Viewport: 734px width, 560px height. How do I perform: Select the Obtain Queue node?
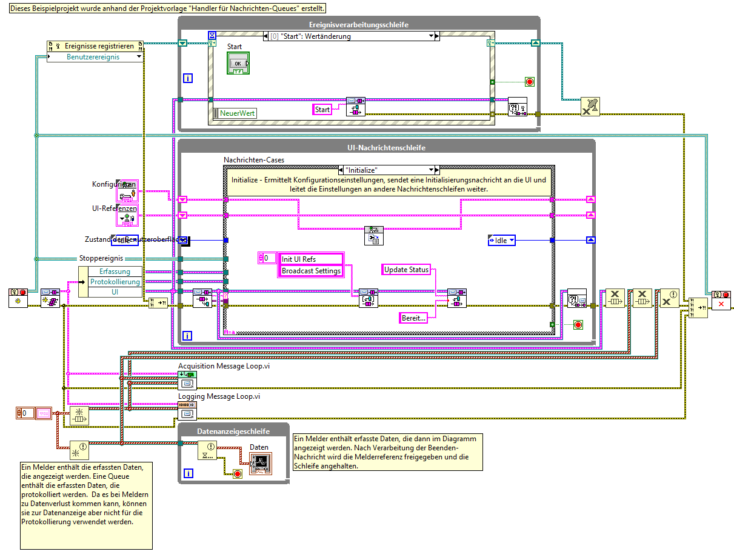click(79, 416)
